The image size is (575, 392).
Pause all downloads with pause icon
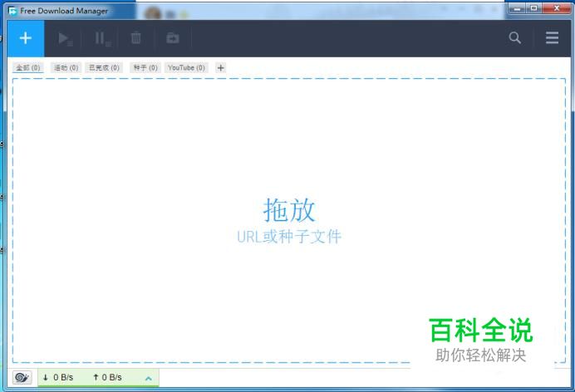click(x=102, y=38)
